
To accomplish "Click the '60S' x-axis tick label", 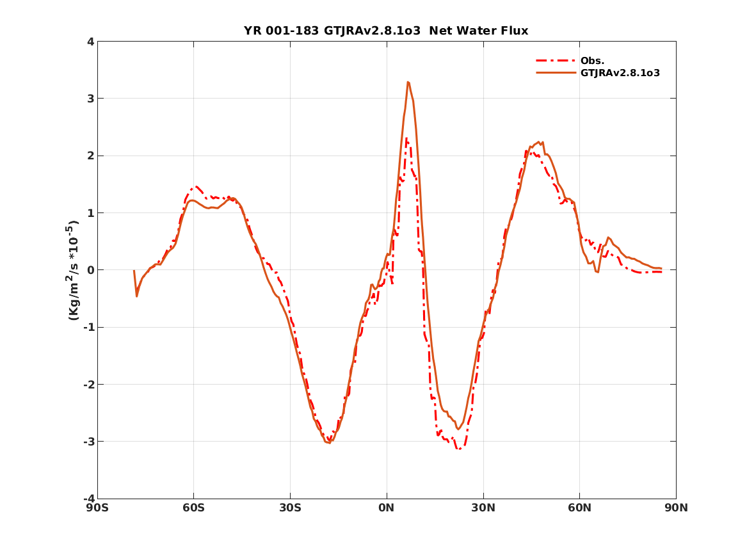I will tap(193, 508).
